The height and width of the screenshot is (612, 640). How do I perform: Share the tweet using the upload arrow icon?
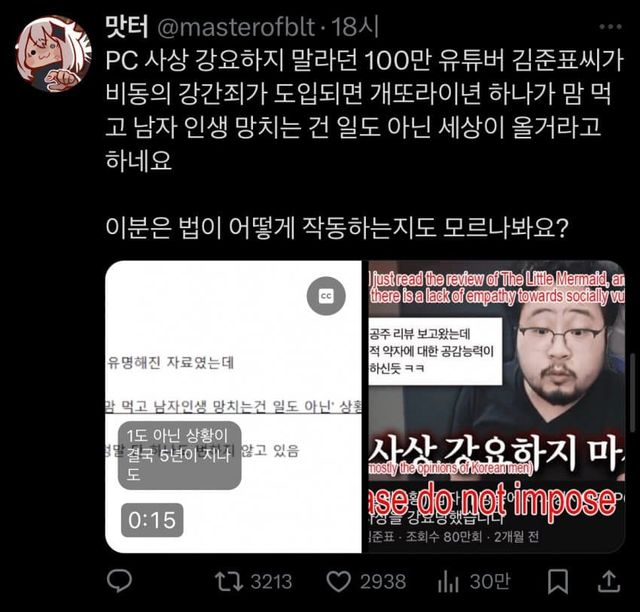coord(609,581)
